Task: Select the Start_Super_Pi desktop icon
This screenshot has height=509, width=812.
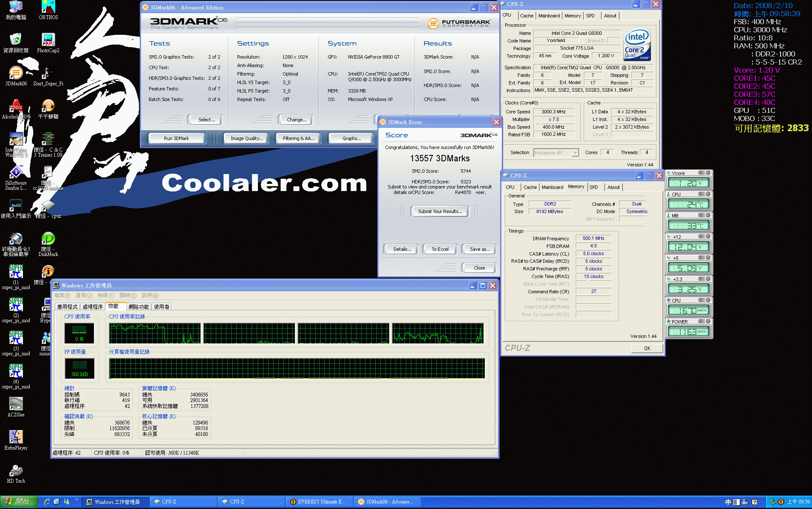Action: coord(48,76)
